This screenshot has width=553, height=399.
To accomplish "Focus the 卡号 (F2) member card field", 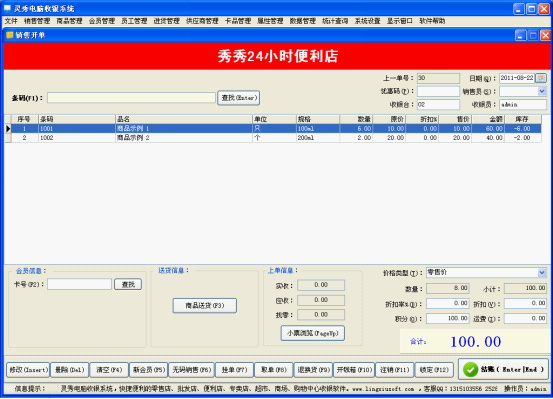I will 79,284.
